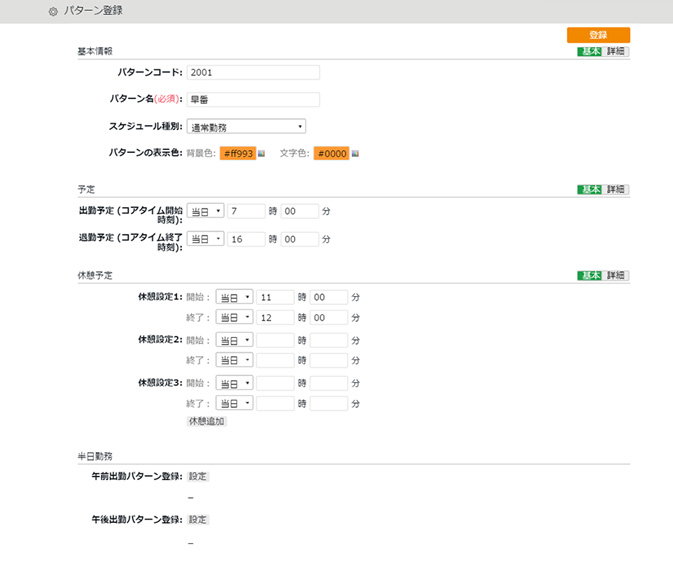The image size is (673, 562).
Task: Open the background color picker icon
Action: tap(261, 153)
